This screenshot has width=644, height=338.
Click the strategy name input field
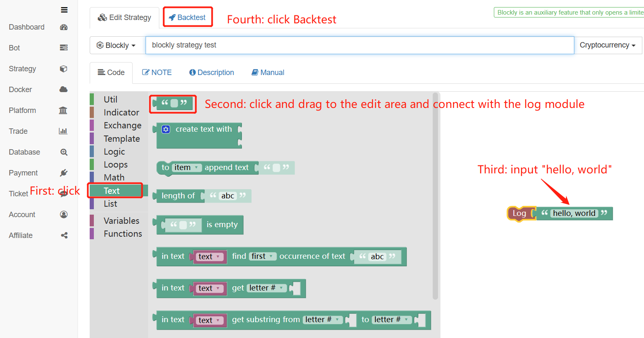[x=360, y=45]
